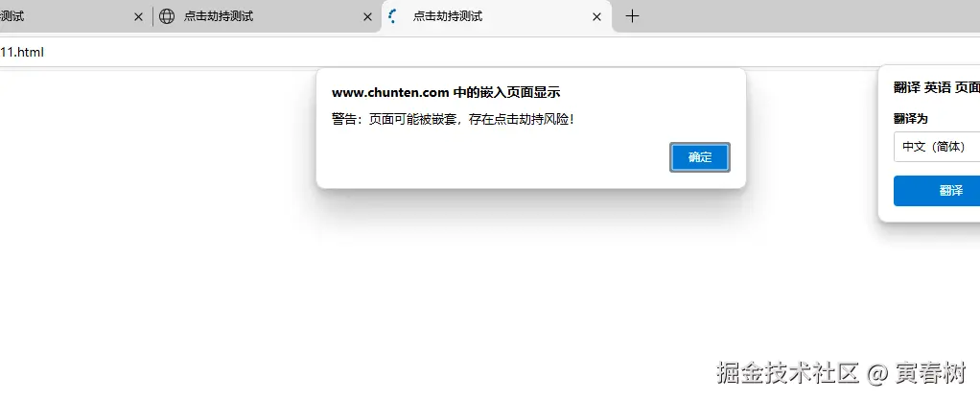Click the separator between first two tabs
The height and width of the screenshot is (400, 980).
[x=152, y=17]
